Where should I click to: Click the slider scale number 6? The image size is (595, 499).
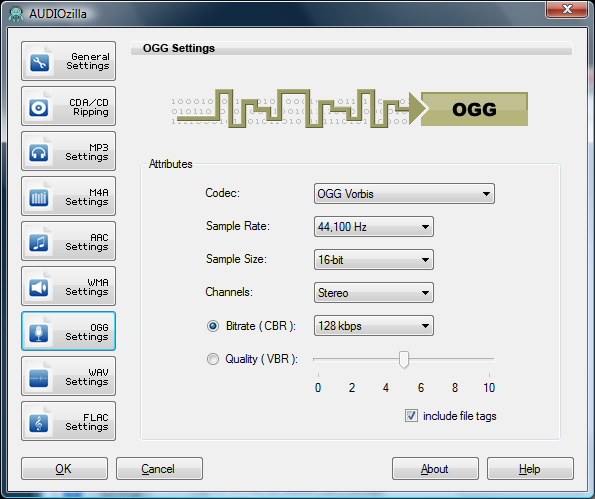point(421,388)
